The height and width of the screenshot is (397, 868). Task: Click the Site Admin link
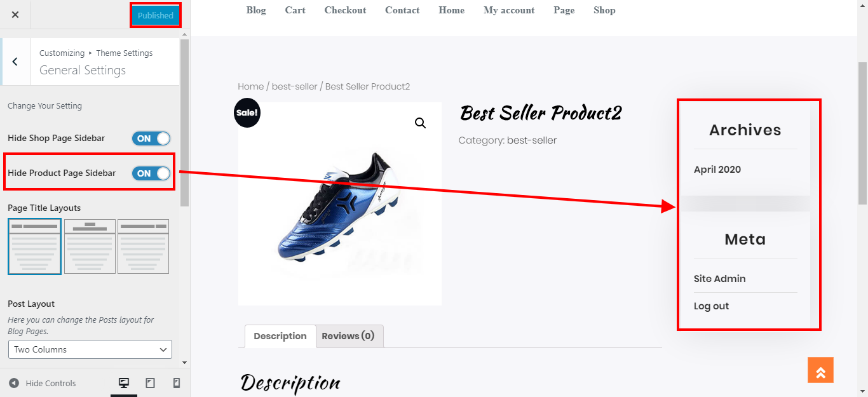point(720,279)
